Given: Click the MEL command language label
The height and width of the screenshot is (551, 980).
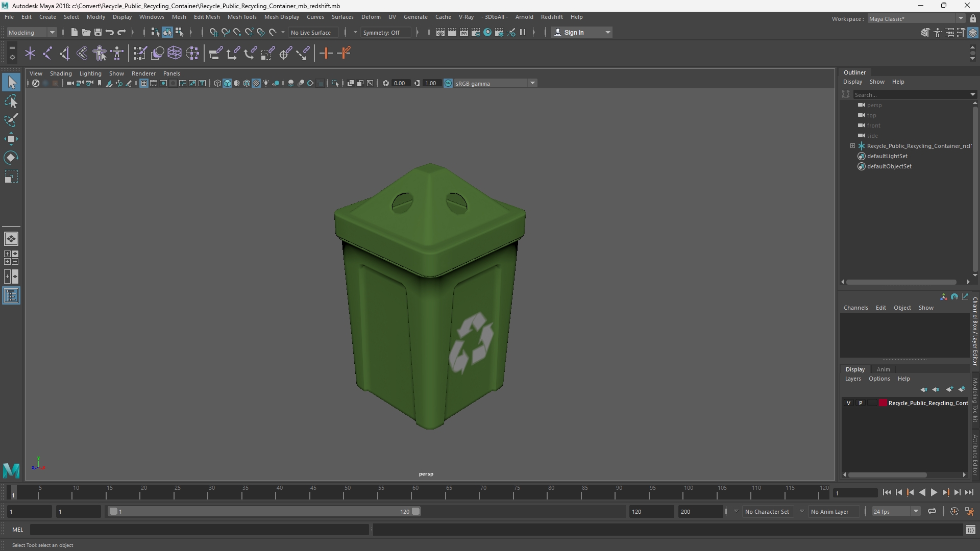Looking at the screenshot, I should 18,530.
